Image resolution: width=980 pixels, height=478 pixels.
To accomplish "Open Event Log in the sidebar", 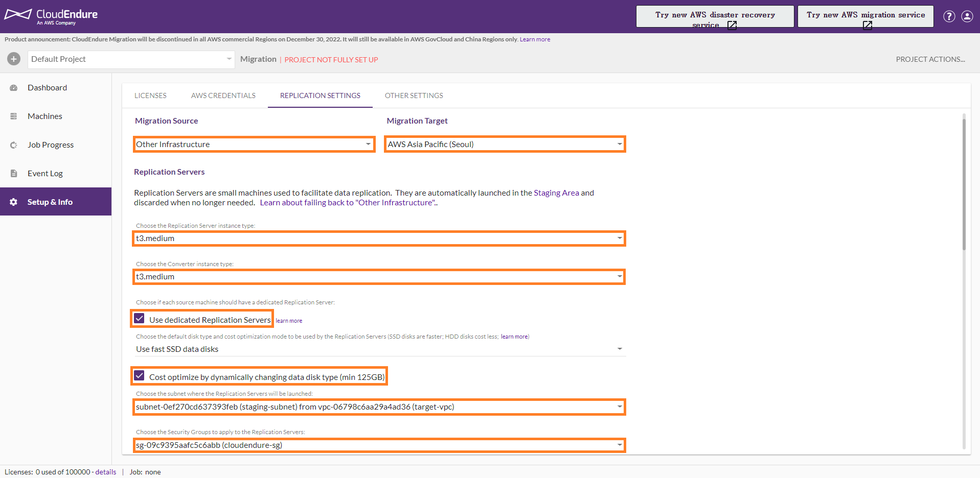I will [56, 174].
